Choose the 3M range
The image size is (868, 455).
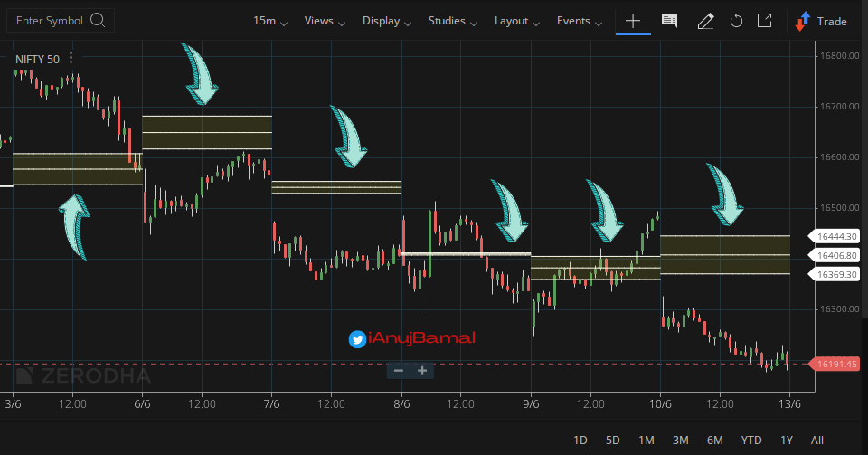(x=680, y=440)
